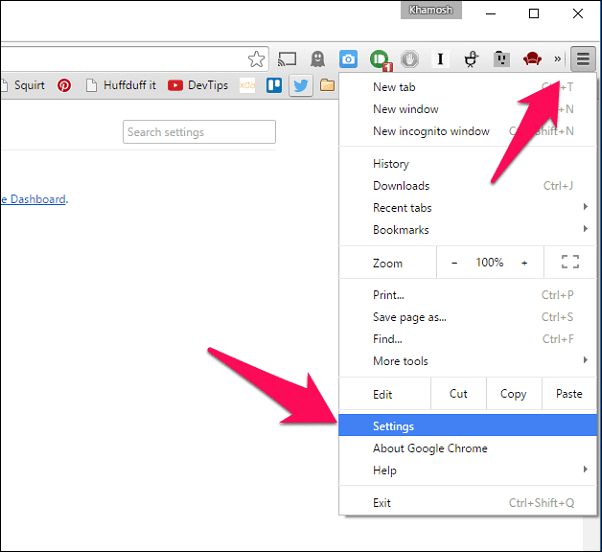Viewport: 602px width, 552px height.
Task: Click the grey stop-hand extension icon
Action: 410,59
